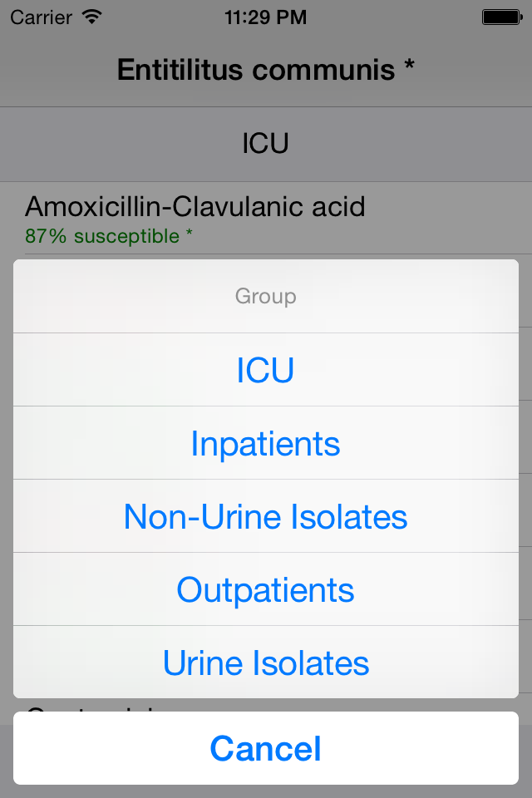Dismiss the sheet with Cancel
Screen dimensions: 532x798
pos(266,748)
